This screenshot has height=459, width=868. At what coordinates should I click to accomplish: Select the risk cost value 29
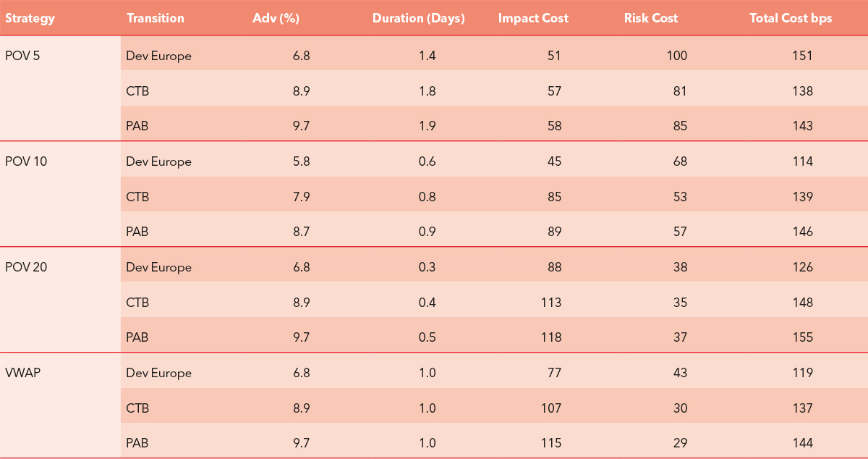[x=680, y=443]
